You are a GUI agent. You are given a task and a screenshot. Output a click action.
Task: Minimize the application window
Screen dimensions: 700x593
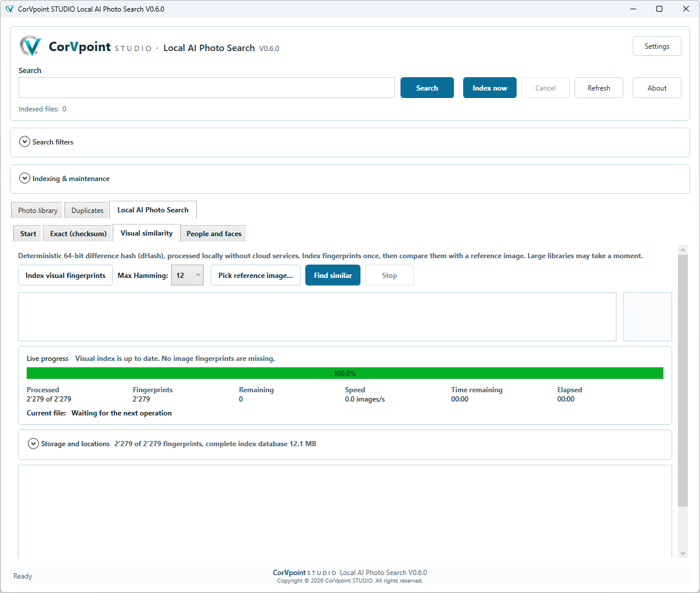633,9
